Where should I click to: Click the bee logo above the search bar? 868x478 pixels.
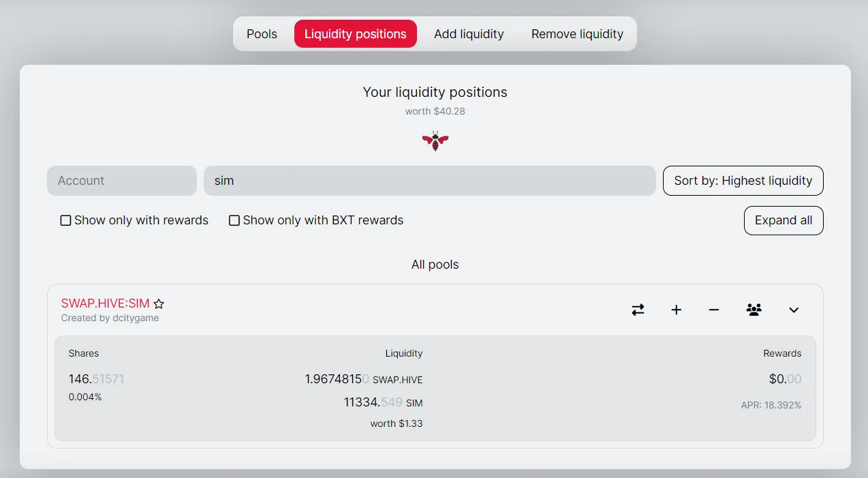tap(435, 141)
